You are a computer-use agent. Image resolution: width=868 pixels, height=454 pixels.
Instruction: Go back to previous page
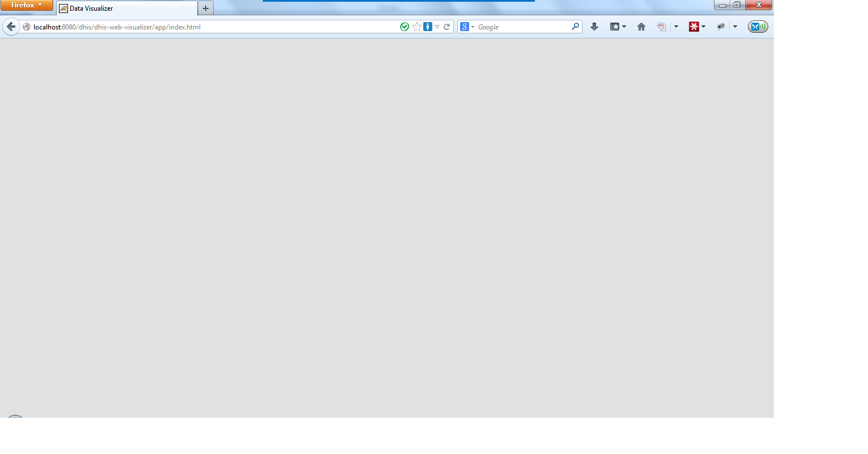[11, 27]
